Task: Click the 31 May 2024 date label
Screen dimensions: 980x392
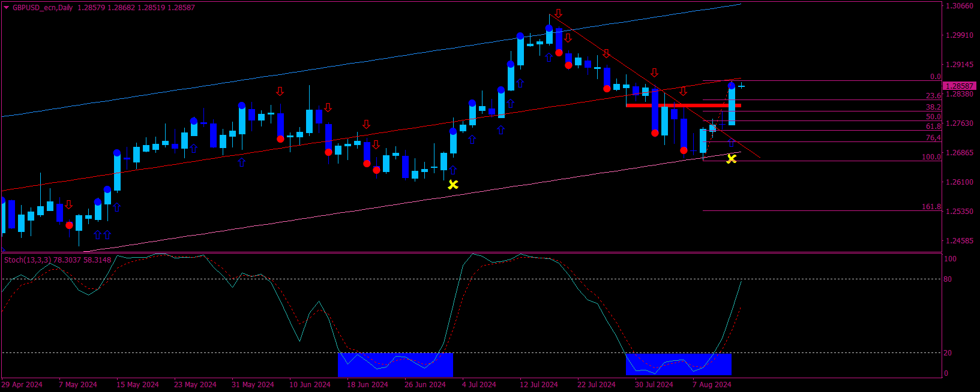Action: (253, 385)
